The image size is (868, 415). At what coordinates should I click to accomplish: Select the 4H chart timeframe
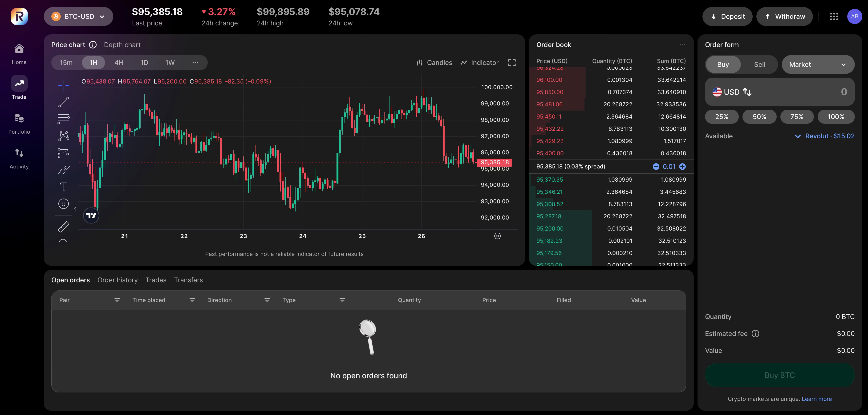119,63
